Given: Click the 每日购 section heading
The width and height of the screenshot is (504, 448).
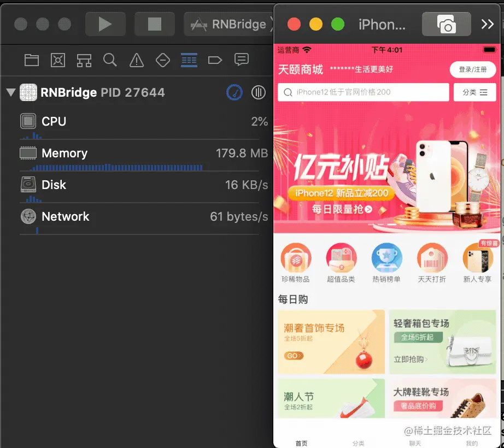Looking at the screenshot, I should (x=293, y=299).
